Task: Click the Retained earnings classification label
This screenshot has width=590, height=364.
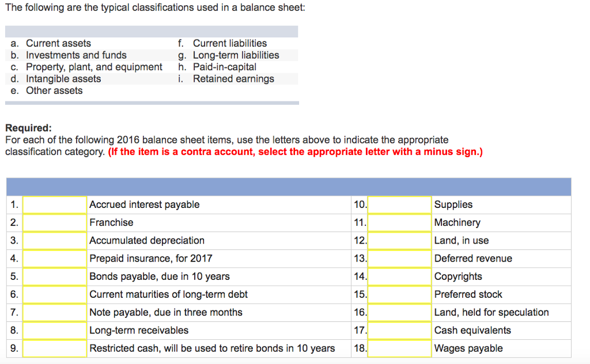Action: click(234, 79)
